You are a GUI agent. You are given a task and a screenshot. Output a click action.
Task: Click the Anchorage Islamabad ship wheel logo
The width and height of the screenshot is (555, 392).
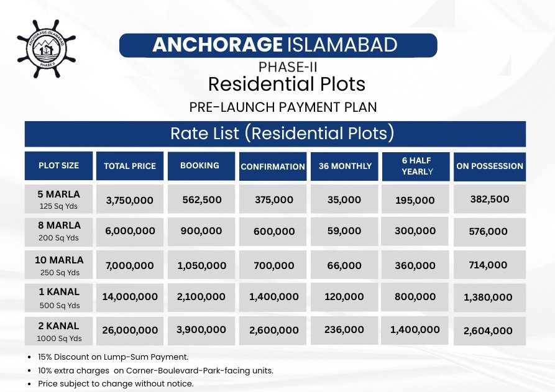(47, 49)
